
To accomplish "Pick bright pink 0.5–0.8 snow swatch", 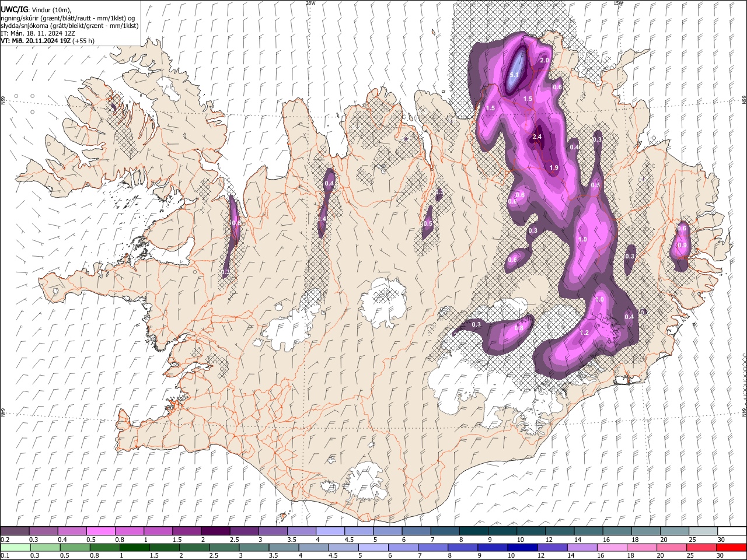I will point(100,531).
